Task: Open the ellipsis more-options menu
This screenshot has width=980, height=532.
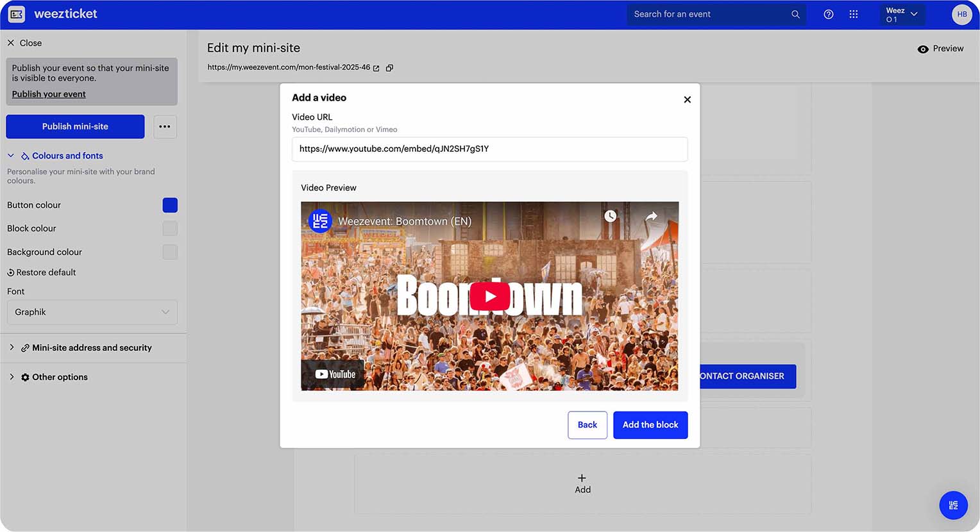Action: point(165,126)
